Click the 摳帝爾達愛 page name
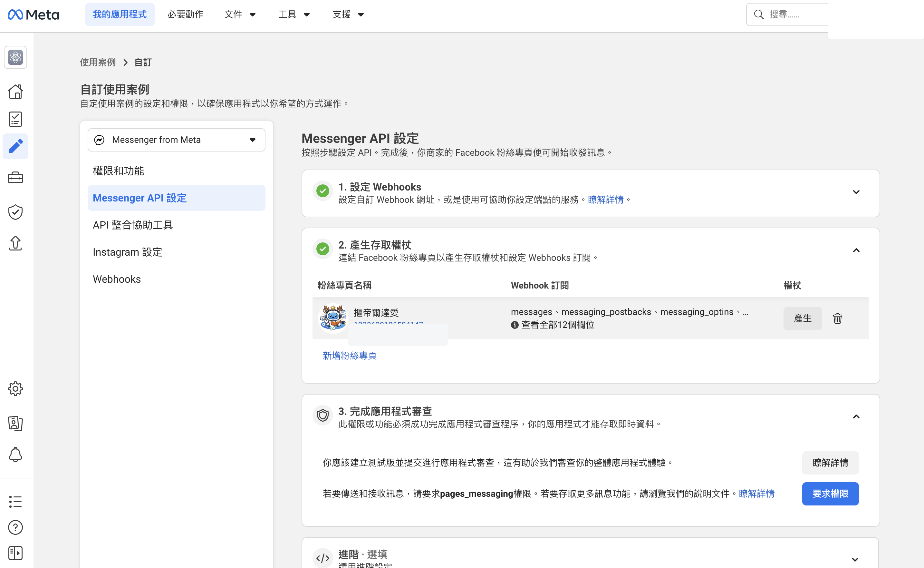The height and width of the screenshot is (568, 924). pos(376,313)
